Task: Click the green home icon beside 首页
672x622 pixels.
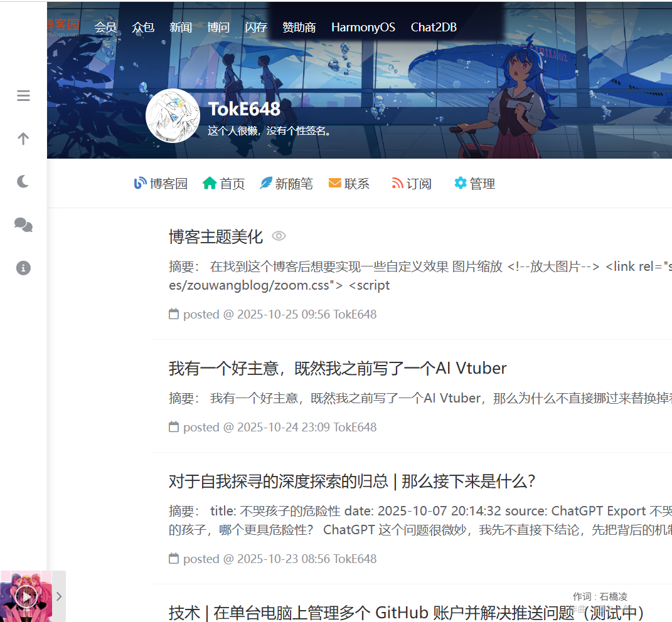Action: click(210, 183)
